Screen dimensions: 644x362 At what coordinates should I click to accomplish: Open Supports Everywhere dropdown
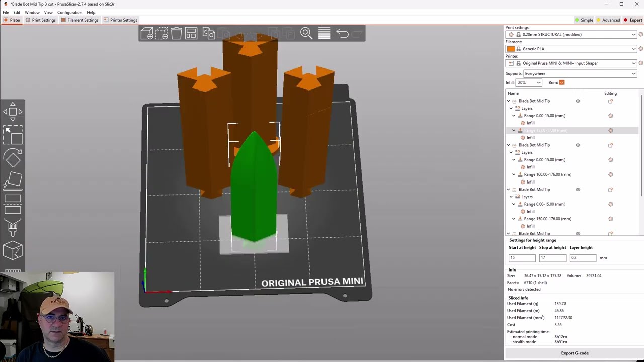click(x=580, y=73)
